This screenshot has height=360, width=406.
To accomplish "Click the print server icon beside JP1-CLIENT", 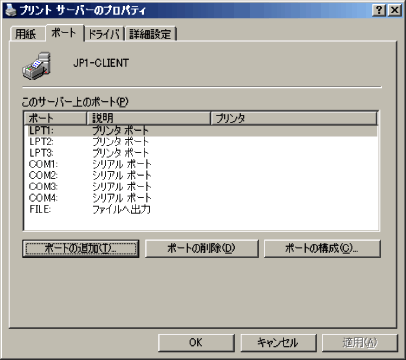I will (37, 66).
